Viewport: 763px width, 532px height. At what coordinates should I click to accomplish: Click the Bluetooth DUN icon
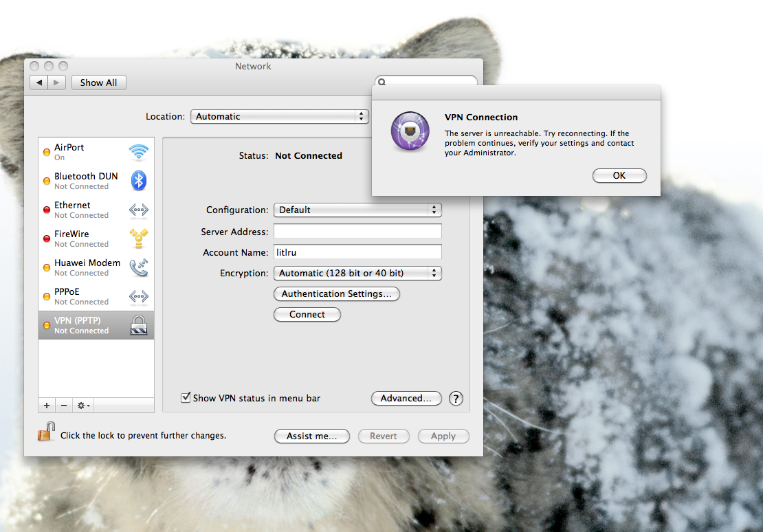[x=139, y=181]
